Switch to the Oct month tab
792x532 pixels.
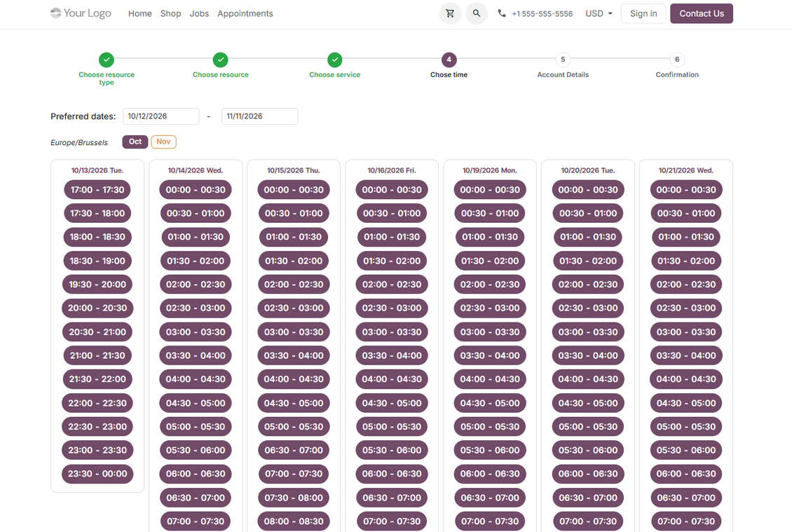[135, 142]
